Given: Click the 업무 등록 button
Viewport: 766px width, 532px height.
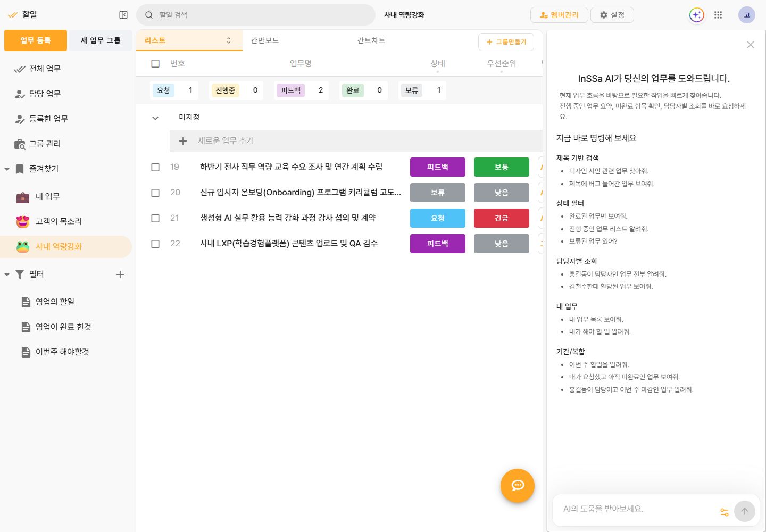Looking at the screenshot, I should (36, 40).
